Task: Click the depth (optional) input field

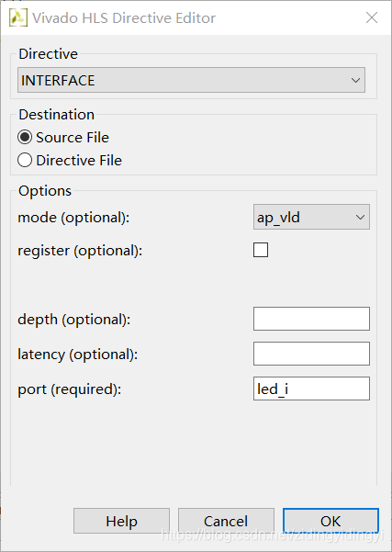Action: (311, 319)
